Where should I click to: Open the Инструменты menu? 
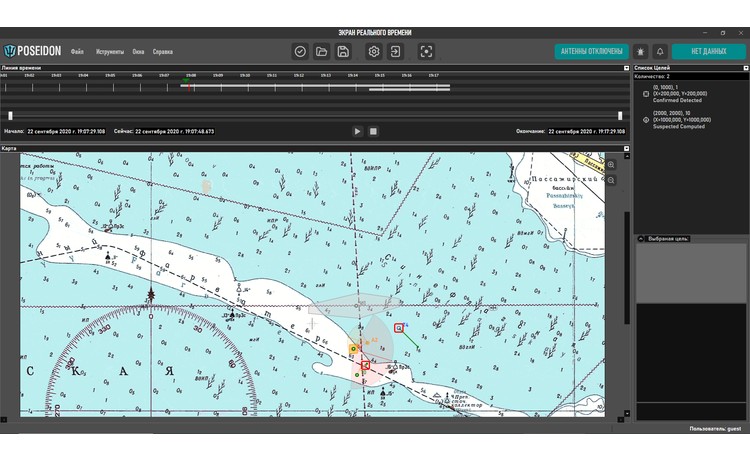pyautogui.click(x=110, y=51)
